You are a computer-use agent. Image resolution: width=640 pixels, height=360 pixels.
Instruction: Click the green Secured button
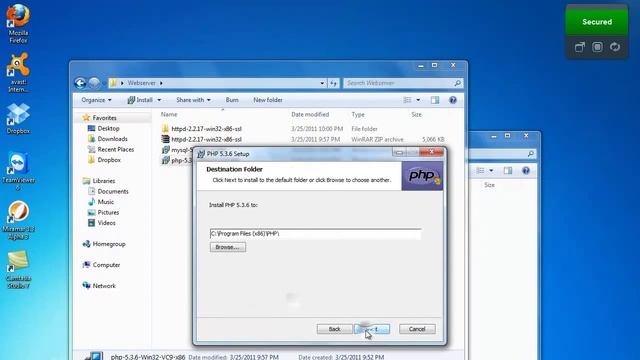pyautogui.click(x=597, y=22)
